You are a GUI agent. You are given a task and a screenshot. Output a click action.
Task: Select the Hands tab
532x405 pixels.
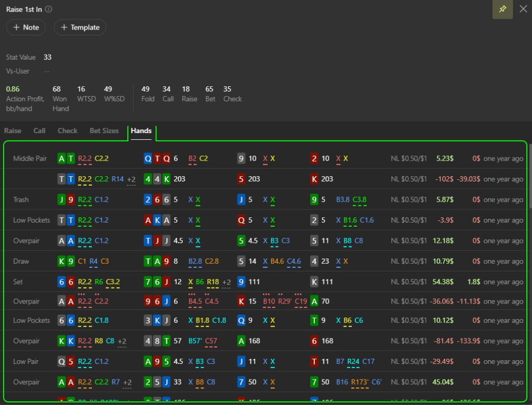(x=141, y=130)
